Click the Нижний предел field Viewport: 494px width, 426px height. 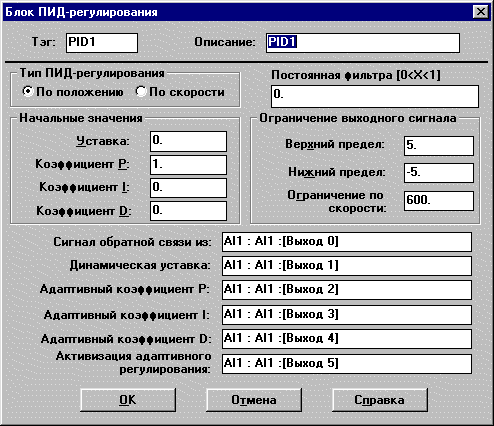[x=439, y=173]
